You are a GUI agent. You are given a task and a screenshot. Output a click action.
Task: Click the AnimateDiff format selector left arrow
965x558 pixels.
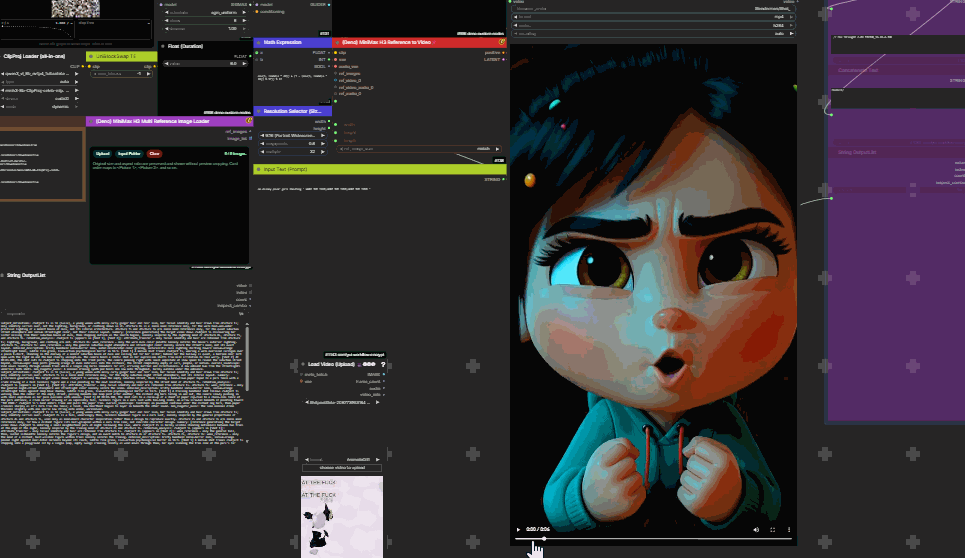pyautogui.click(x=306, y=460)
